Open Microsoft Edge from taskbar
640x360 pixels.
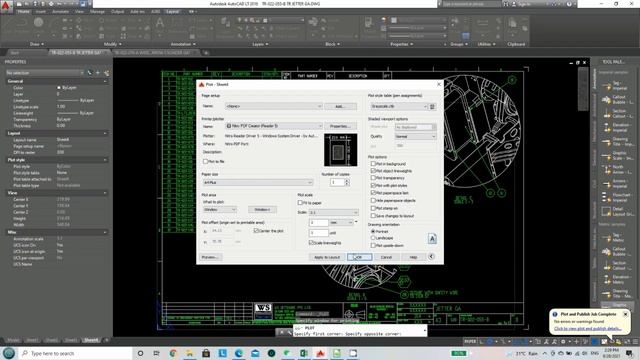point(239,353)
